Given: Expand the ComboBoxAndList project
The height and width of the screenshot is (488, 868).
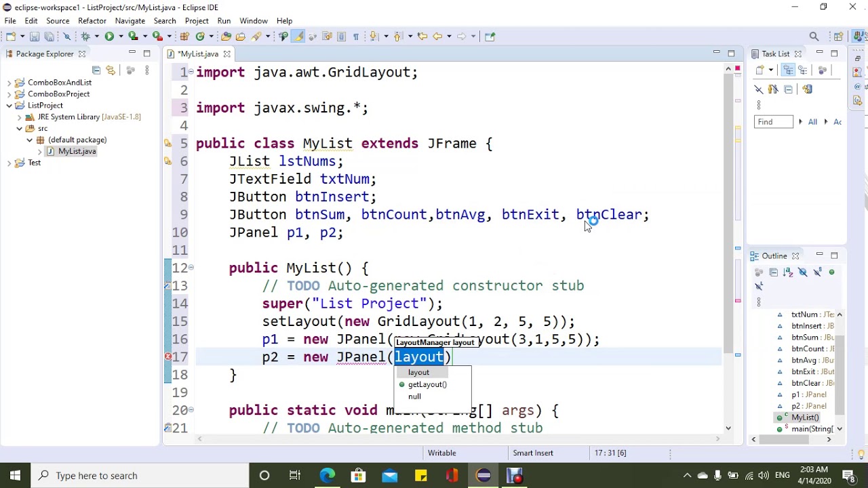Looking at the screenshot, I should point(9,83).
